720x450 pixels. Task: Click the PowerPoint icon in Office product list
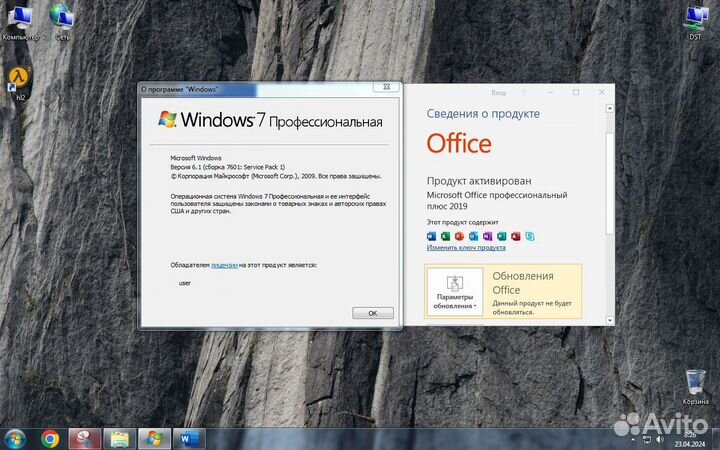459,236
